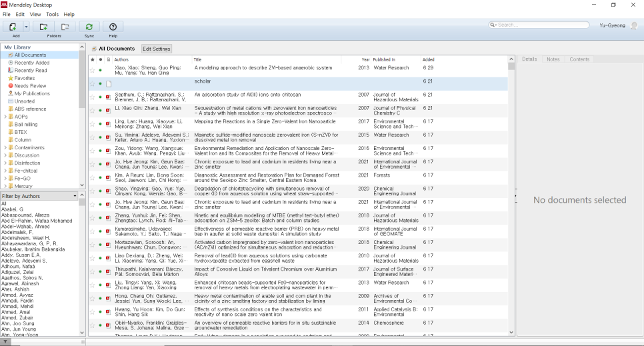Image resolution: width=644 pixels, height=346 pixels.
Task: Open the Help menu
Action: click(69, 14)
